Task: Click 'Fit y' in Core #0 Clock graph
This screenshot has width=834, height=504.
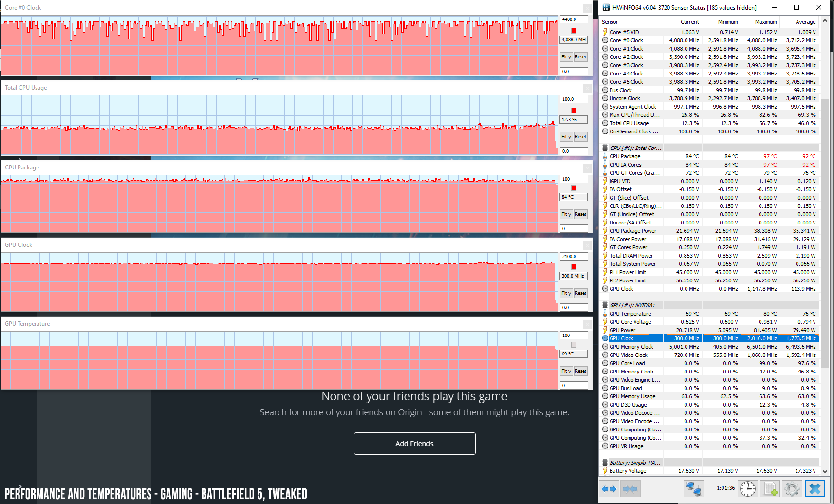Action: [x=566, y=57]
